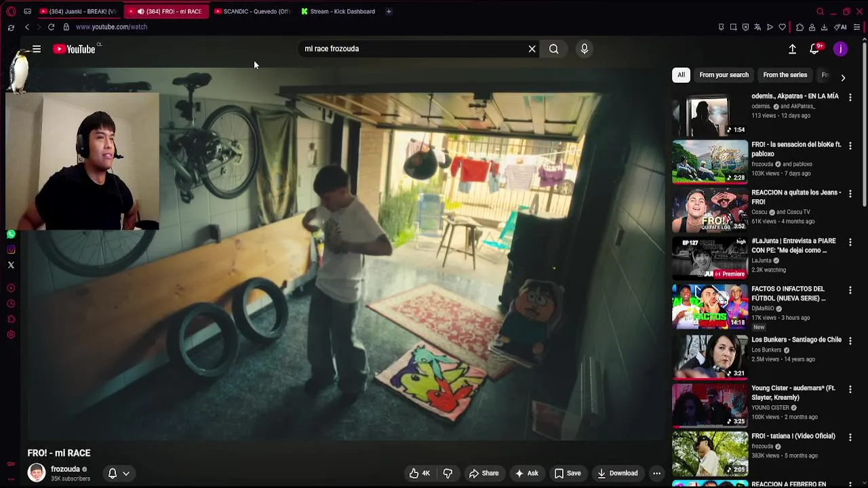Screen dimensions: 868x488
Task: Click the translate page icon
Action: coord(757,27)
